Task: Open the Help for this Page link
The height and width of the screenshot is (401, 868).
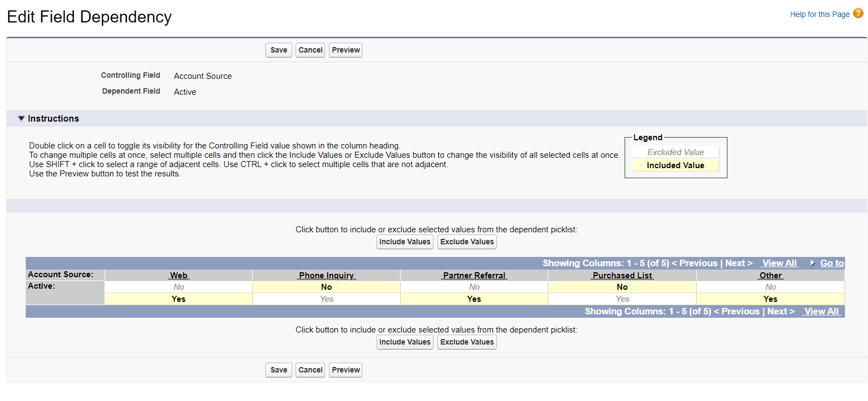Action: tap(819, 14)
